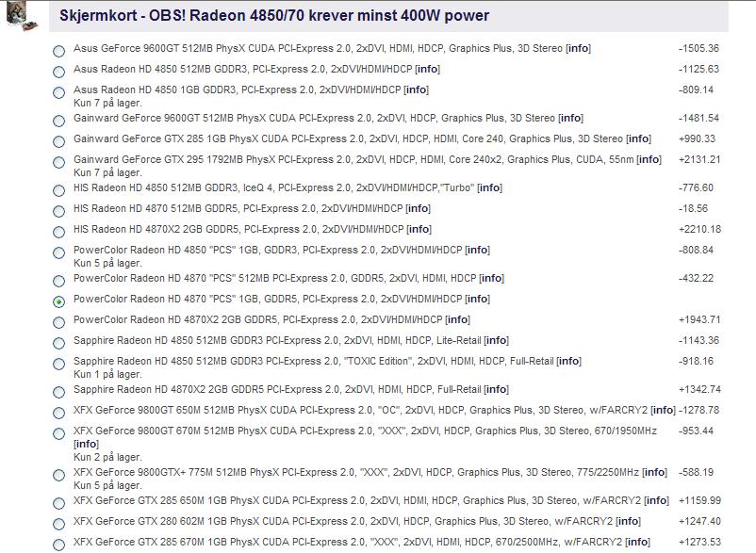Pick PowerColor Radeon HD 4870 PCS 512MB option
Image resolution: width=756 pixels, height=553 pixels.
pos(58,281)
